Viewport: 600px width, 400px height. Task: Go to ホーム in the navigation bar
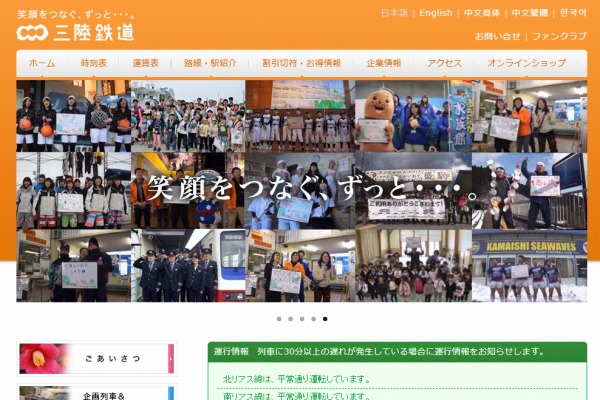42,63
